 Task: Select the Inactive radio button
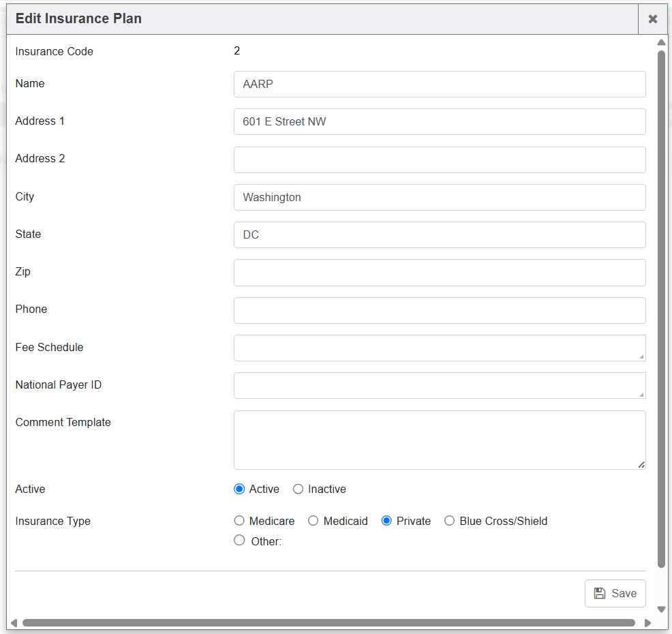[x=298, y=489]
